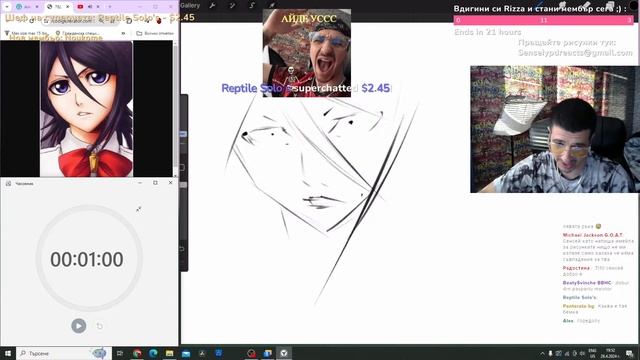Click the Rukia anime reference image
Screen dimensions: 640x360
(87, 109)
